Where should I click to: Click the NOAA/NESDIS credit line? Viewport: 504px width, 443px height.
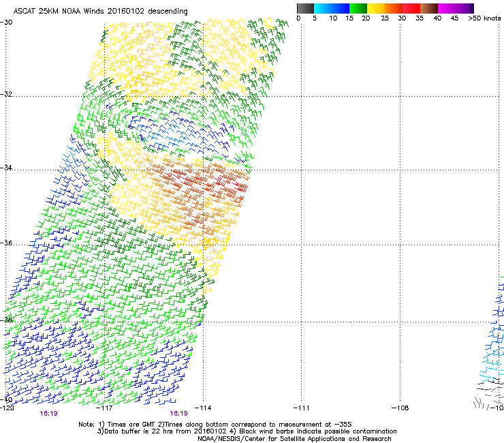(294, 439)
